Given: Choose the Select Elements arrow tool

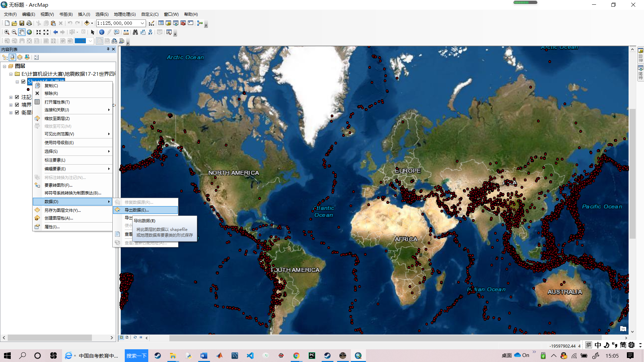Looking at the screenshot, I should coord(93,32).
